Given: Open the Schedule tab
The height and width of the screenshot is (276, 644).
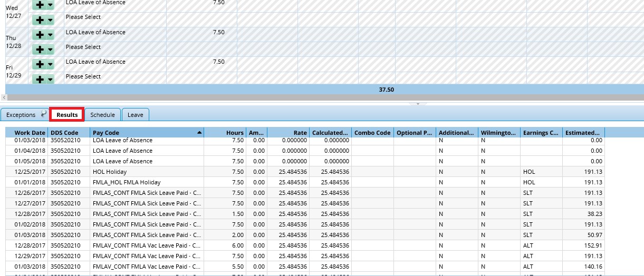Looking at the screenshot, I should [x=102, y=115].
